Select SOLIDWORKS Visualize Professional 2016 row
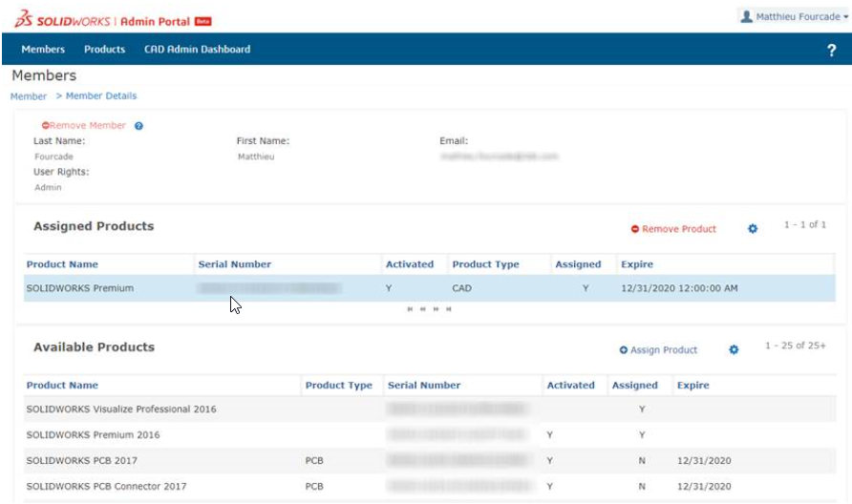852x504 pixels. pos(429,409)
